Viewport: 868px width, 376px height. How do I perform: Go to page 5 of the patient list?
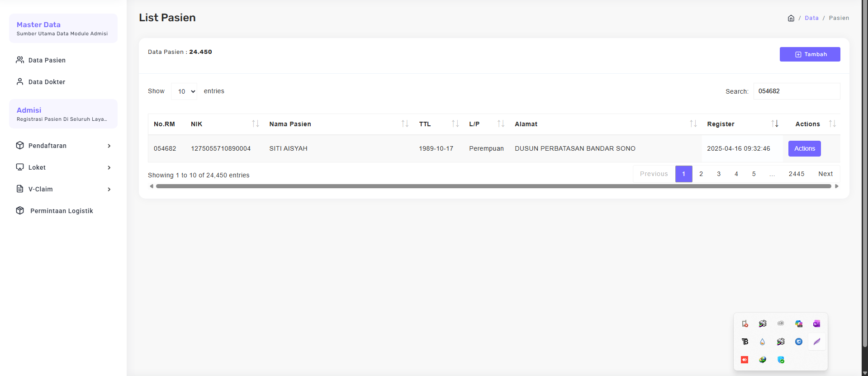pos(754,174)
